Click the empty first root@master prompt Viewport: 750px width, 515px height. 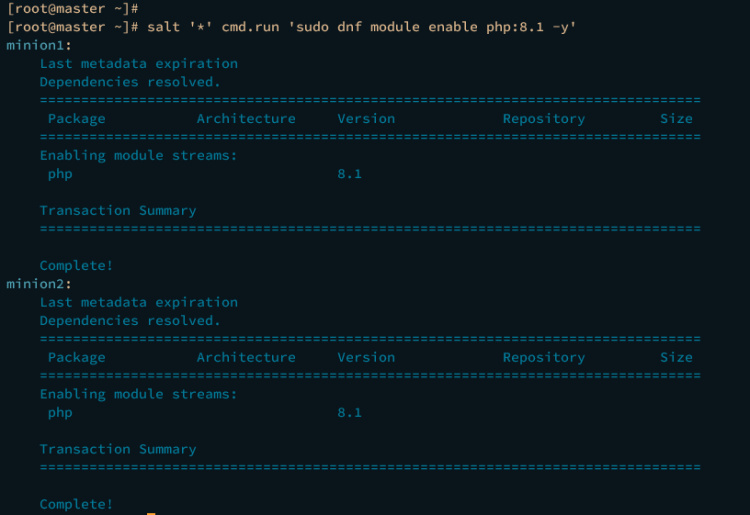tap(71, 8)
